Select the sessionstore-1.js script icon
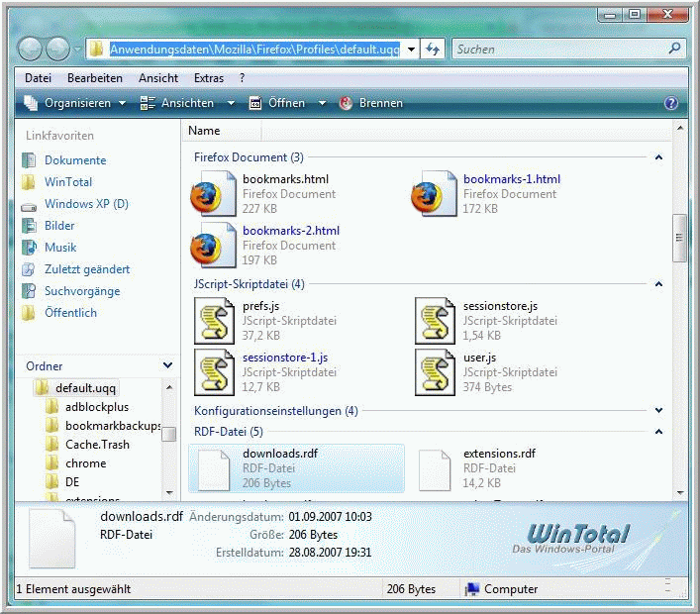 click(x=214, y=372)
